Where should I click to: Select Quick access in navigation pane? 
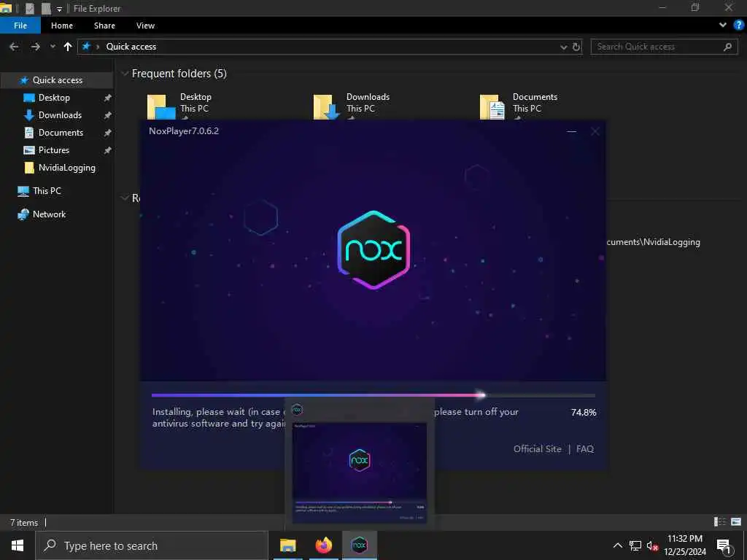57,80
